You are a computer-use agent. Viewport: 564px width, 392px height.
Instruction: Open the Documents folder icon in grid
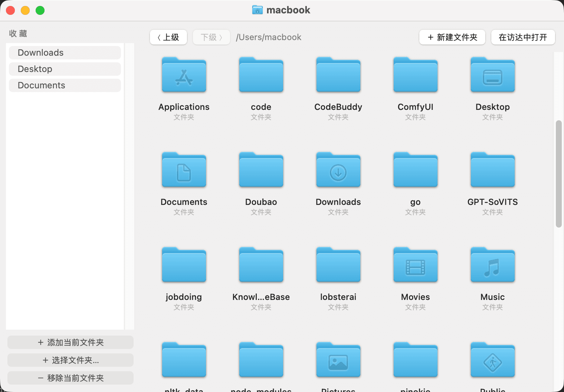pyautogui.click(x=184, y=170)
